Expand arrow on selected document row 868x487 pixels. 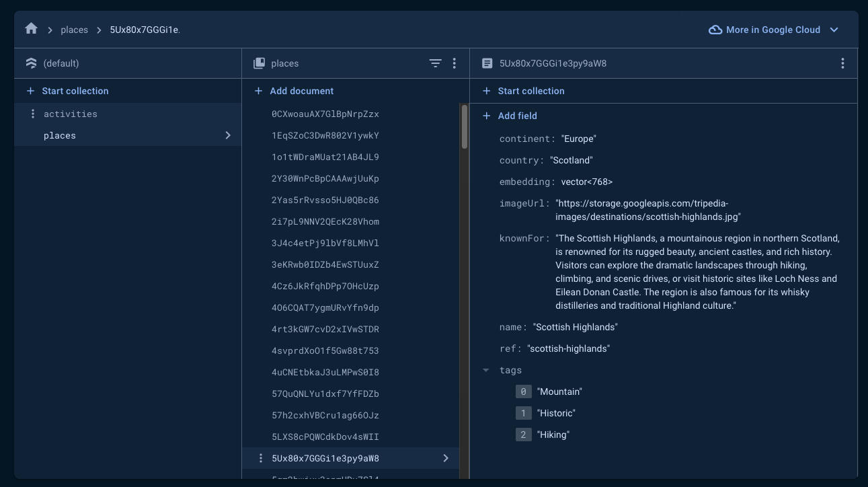(446, 458)
